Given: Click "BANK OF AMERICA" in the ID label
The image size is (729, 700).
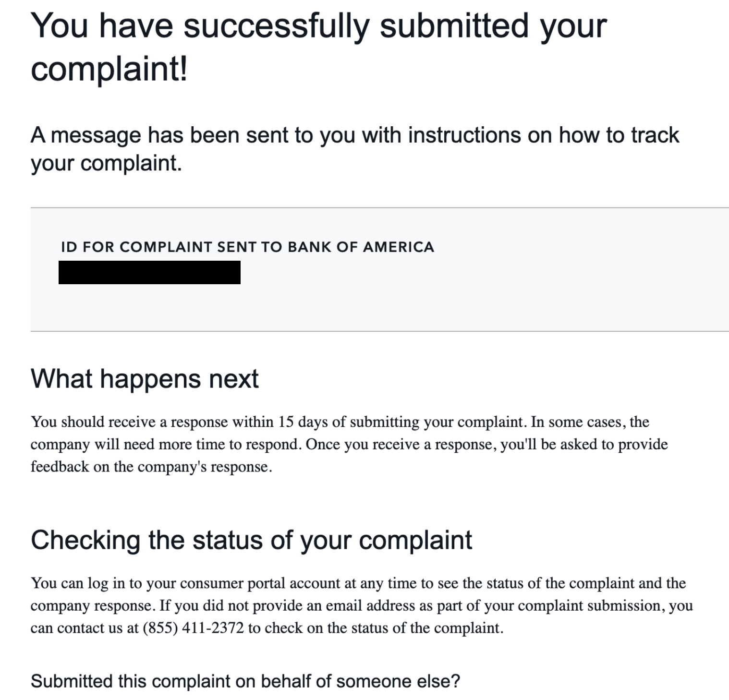Looking at the screenshot, I should tap(361, 247).
